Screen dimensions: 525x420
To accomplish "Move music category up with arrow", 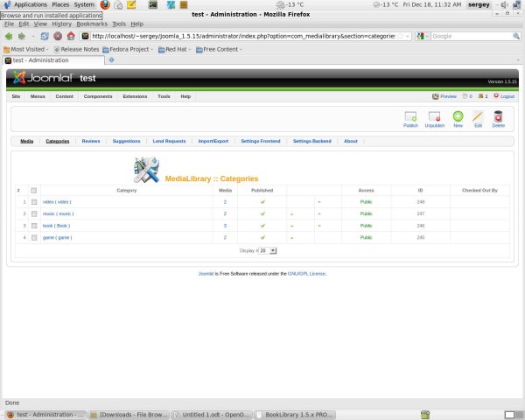I will pyautogui.click(x=291, y=214).
